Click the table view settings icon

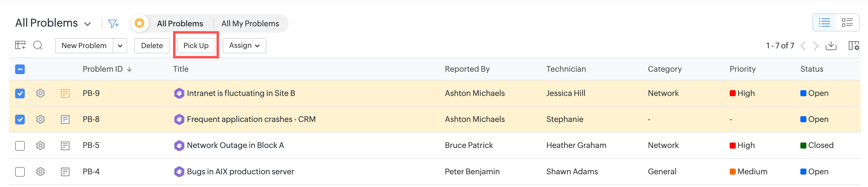[20, 45]
